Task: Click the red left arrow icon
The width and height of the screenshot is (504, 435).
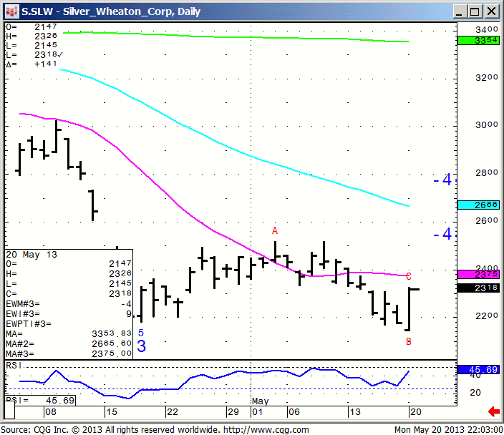Action: [x=493, y=411]
